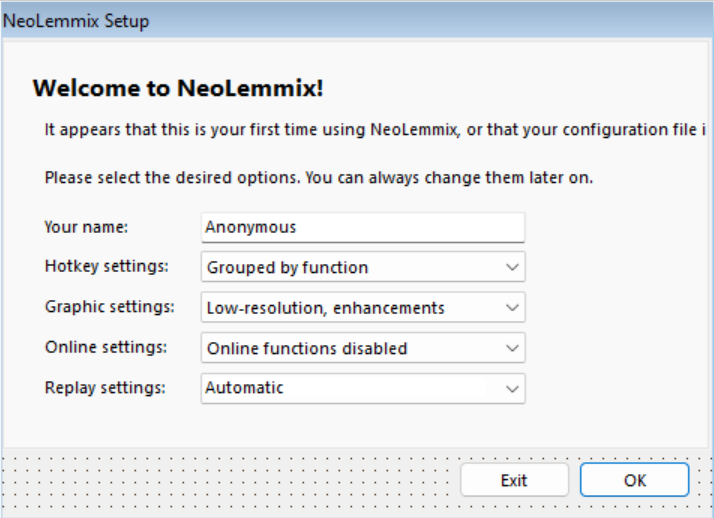Image resolution: width=714 pixels, height=518 pixels.
Task: Open the Online settings combo box
Action: [x=362, y=348]
